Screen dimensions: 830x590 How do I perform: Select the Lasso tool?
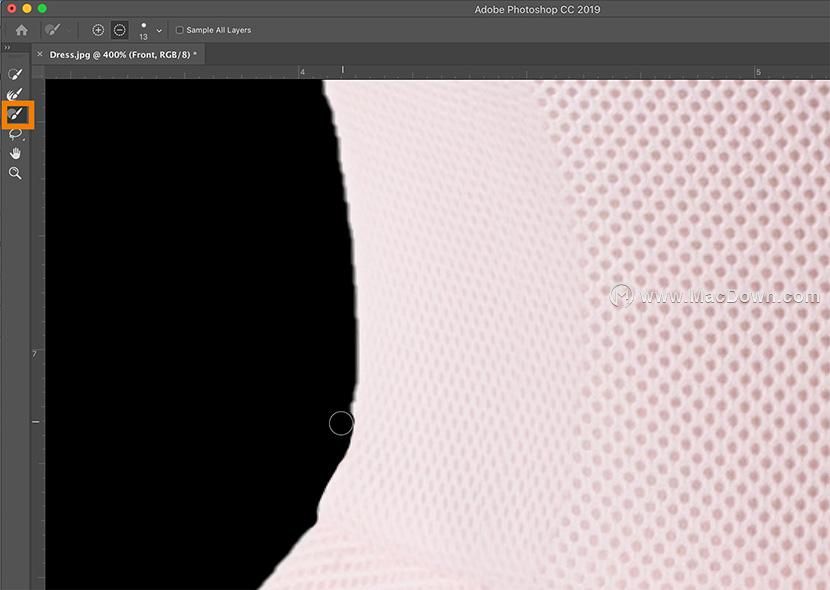click(15, 134)
